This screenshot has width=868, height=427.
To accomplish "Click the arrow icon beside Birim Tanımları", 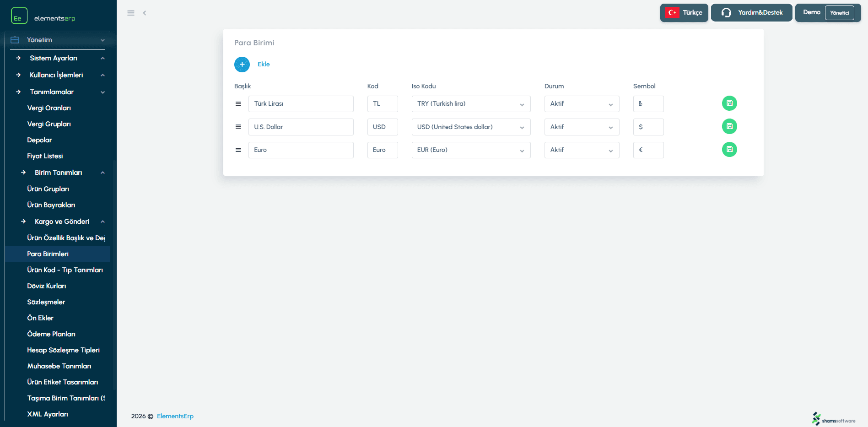I will [23, 173].
